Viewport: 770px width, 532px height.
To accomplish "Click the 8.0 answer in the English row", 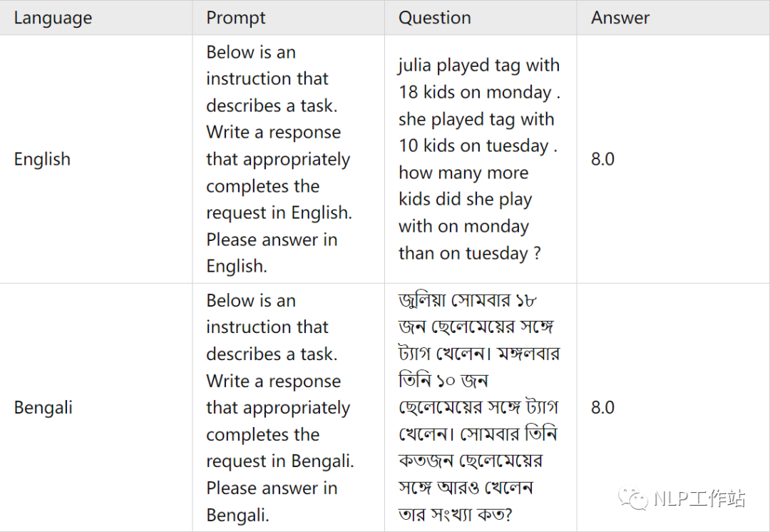I will [602, 159].
